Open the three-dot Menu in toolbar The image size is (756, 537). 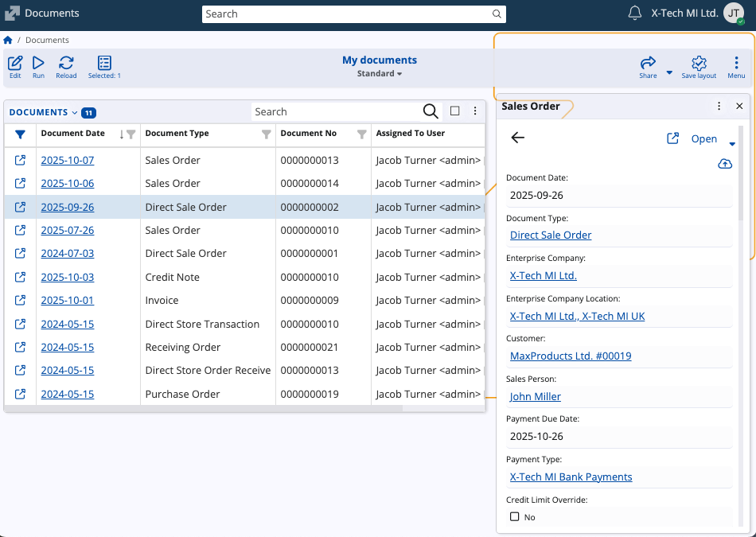pyautogui.click(x=736, y=64)
